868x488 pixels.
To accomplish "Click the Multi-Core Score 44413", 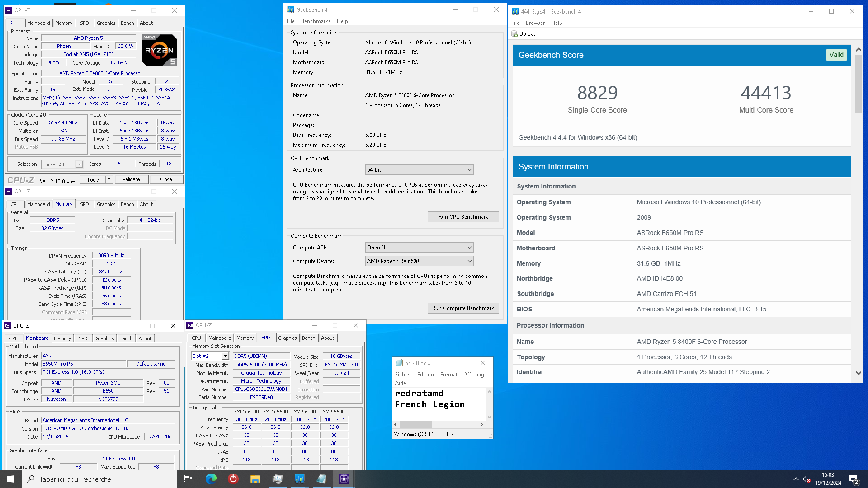I will click(766, 93).
